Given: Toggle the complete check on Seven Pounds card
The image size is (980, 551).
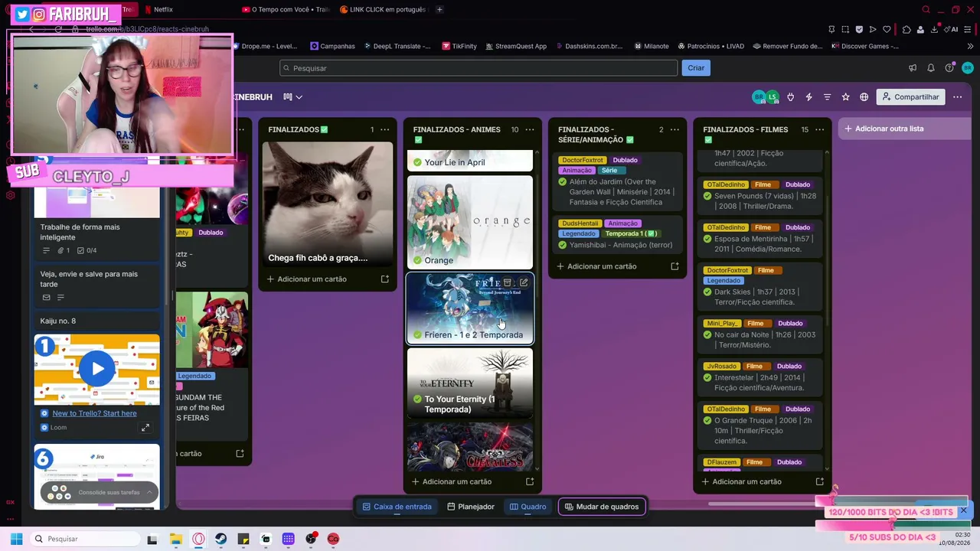Looking at the screenshot, I should pos(708,196).
